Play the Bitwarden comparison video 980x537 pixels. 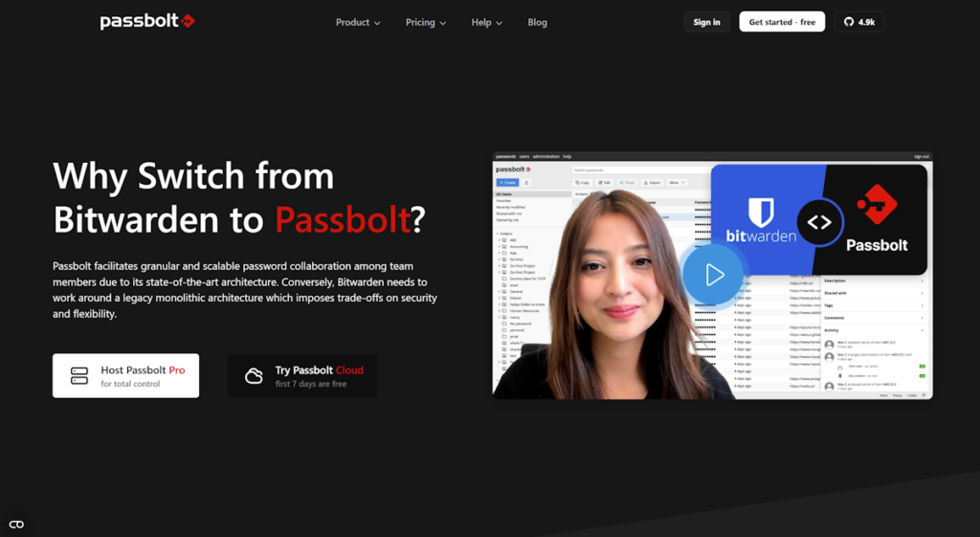tap(713, 276)
